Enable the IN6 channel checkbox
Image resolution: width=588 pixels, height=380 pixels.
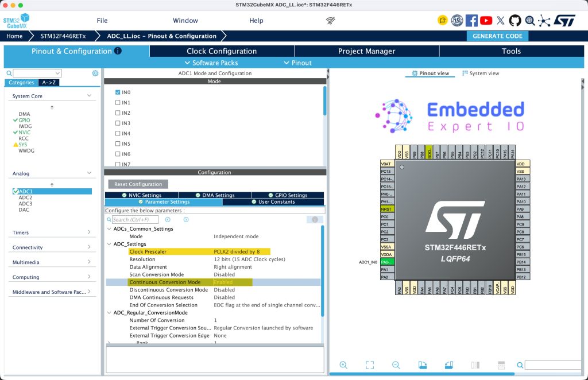point(118,154)
